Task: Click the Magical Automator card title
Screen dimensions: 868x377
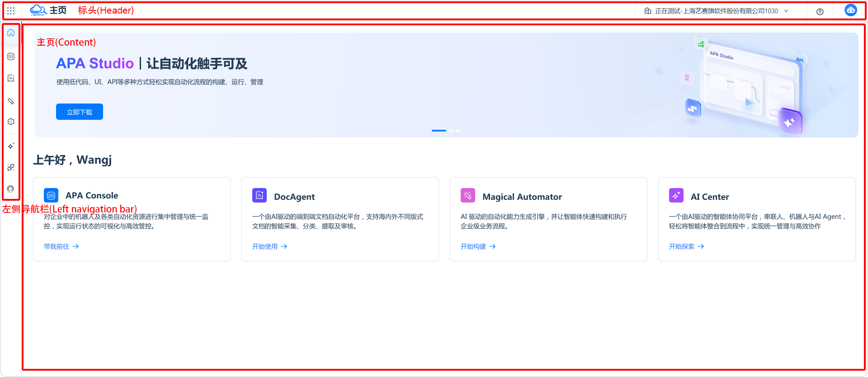Action: (x=522, y=197)
